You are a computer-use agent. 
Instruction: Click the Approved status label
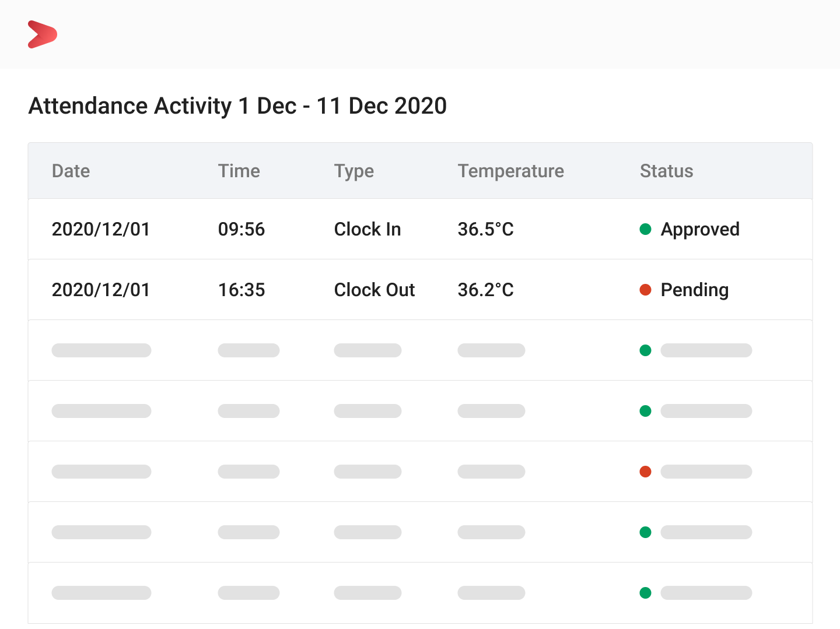[x=699, y=229]
